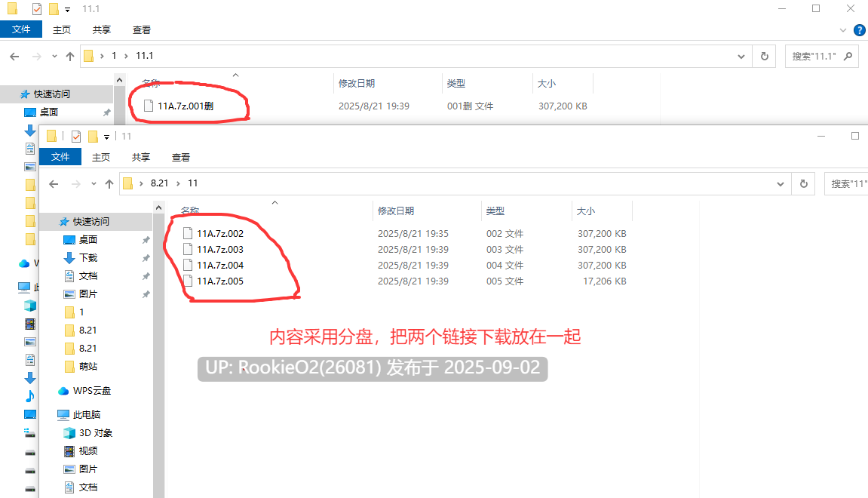The width and height of the screenshot is (868, 498).
Task: Select the file 11A.7z.003
Action: tap(213, 249)
